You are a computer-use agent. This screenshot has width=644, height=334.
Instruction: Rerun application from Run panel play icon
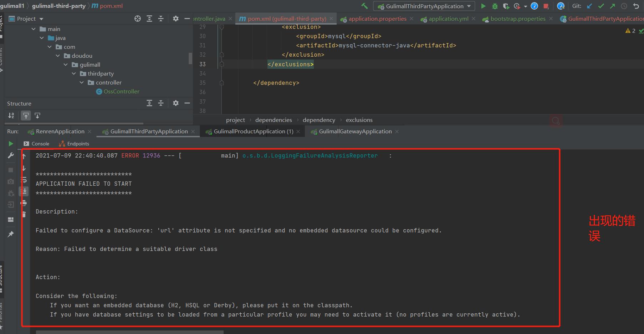pos(11,144)
